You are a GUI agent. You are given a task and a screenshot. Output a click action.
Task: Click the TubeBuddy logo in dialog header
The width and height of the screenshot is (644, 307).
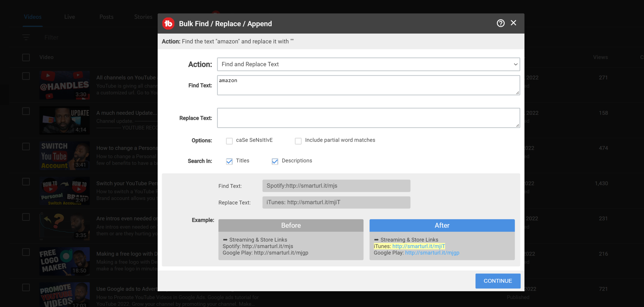point(168,23)
